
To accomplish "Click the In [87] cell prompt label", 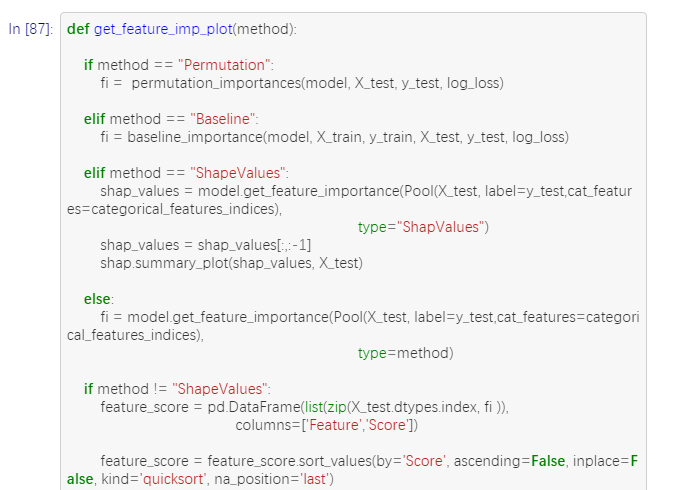I will tap(31, 29).
